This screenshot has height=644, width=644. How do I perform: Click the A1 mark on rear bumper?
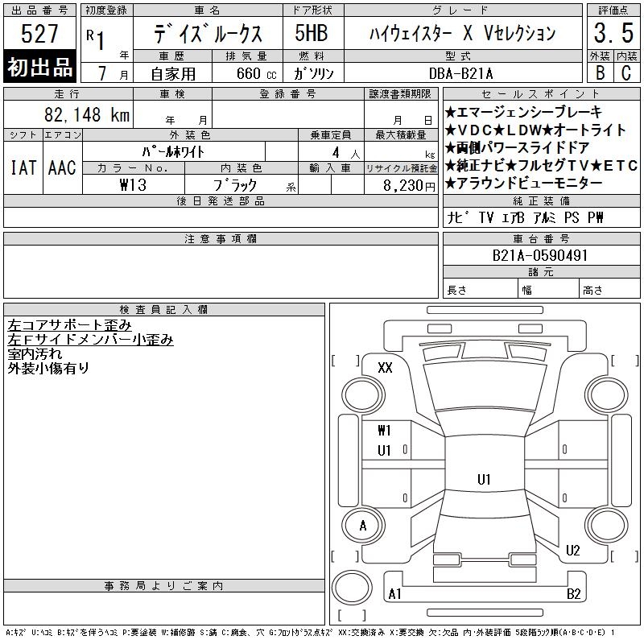[394, 594]
